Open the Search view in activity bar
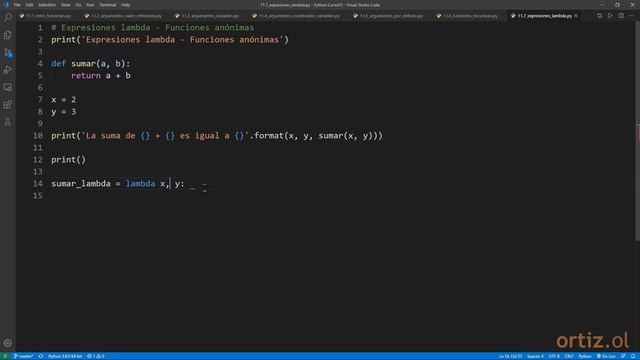The width and height of the screenshot is (640, 360). (x=8, y=17)
